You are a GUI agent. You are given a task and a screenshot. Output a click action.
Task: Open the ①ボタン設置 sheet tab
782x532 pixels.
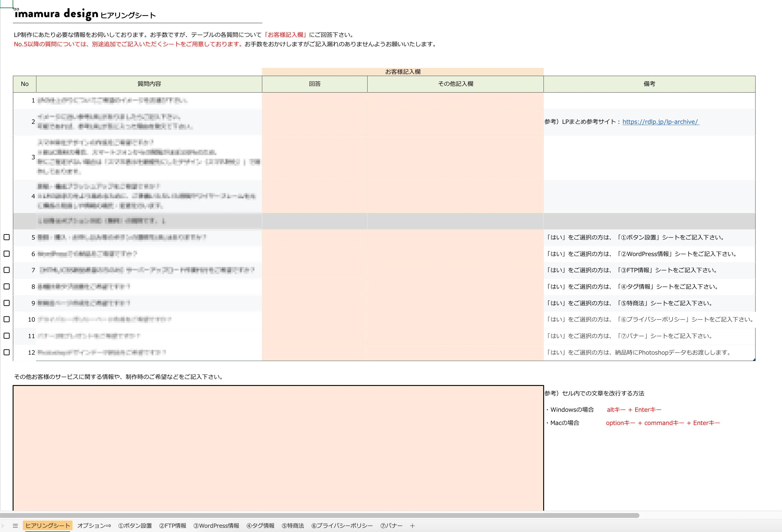[135, 526]
